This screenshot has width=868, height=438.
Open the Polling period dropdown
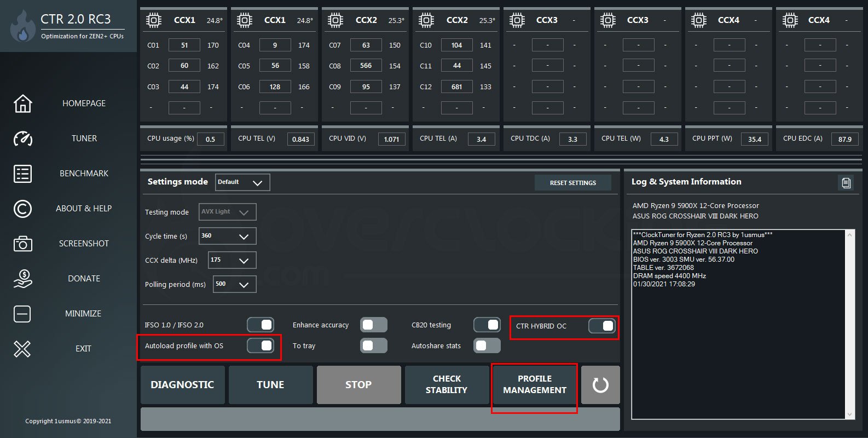[x=234, y=284]
